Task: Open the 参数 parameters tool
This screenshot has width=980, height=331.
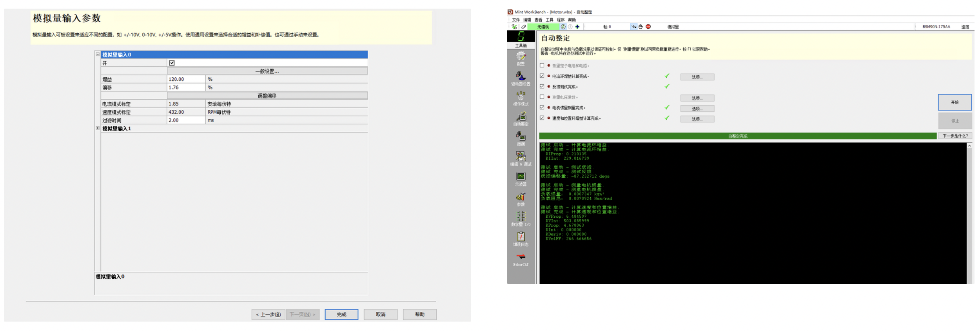Action: click(x=521, y=199)
